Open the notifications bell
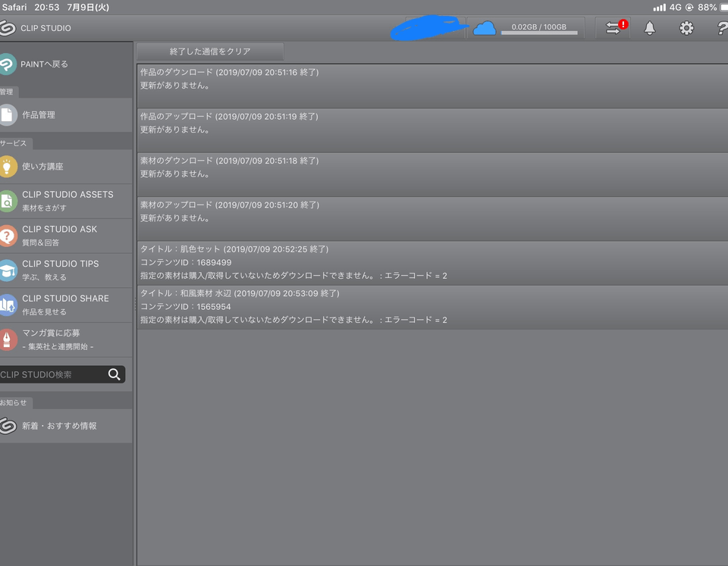This screenshot has width=728, height=566. pos(650,28)
